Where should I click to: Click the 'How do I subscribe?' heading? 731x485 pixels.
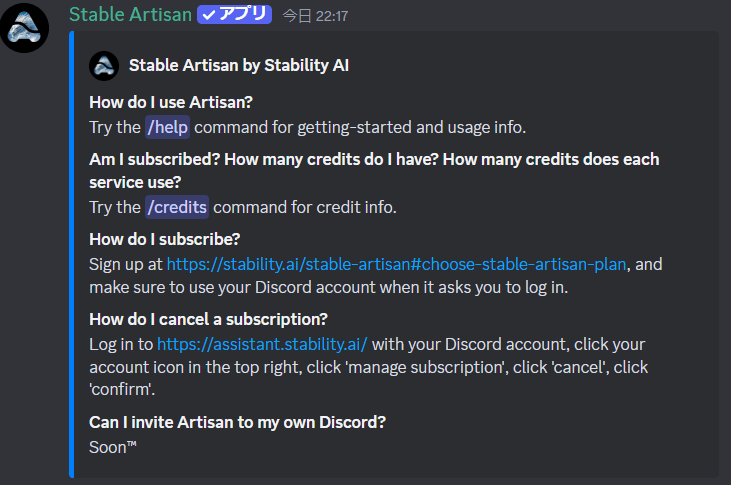165,239
